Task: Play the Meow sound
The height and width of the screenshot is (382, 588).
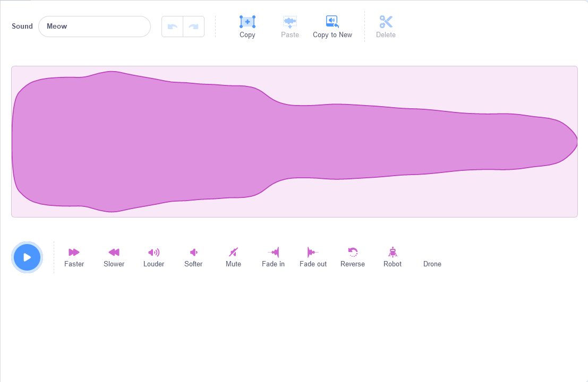Action: click(x=27, y=257)
